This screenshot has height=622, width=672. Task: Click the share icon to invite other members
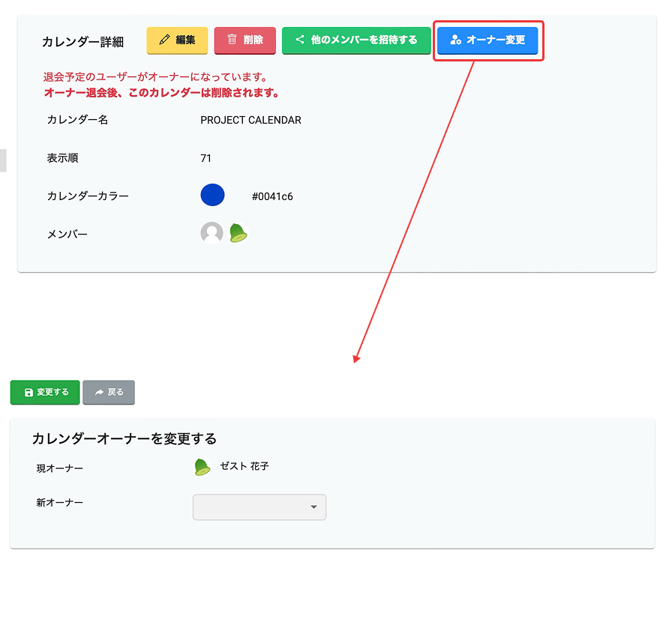[x=299, y=40]
